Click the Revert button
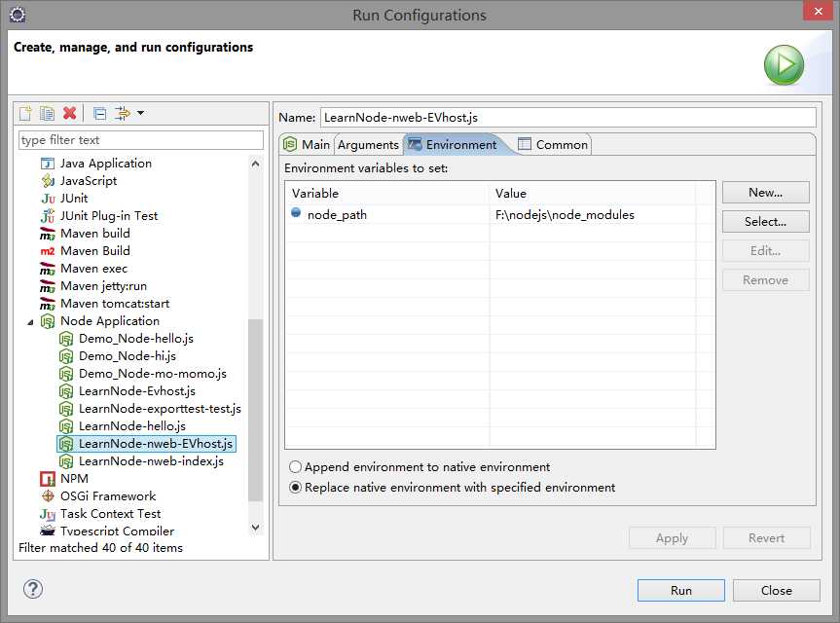 pos(767,538)
